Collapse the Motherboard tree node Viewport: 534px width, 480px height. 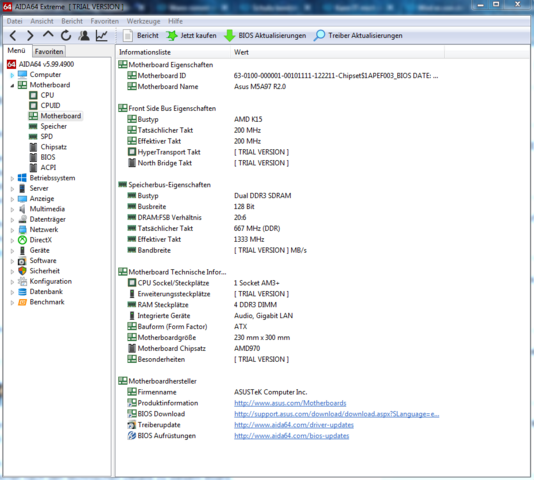click(12, 85)
